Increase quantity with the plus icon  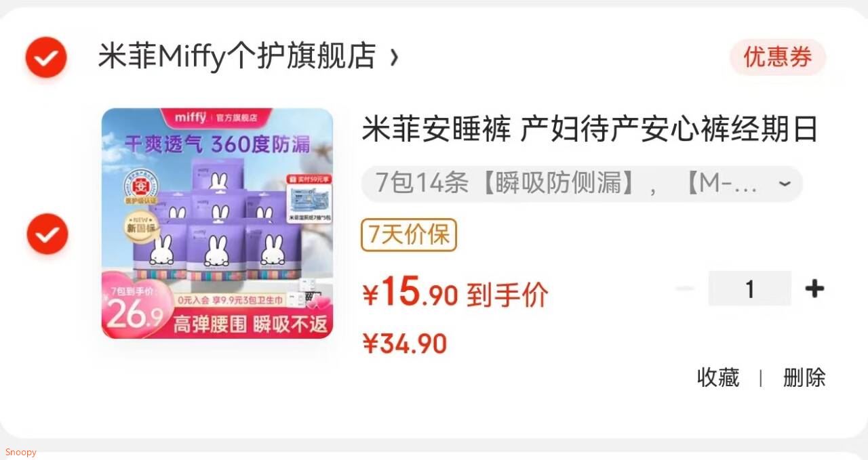click(x=814, y=289)
